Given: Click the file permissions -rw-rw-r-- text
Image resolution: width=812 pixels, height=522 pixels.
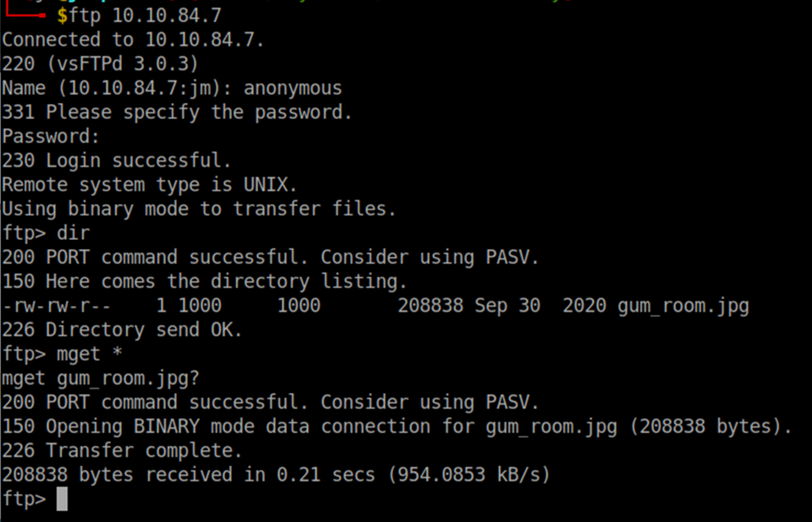Looking at the screenshot, I should [x=56, y=307].
